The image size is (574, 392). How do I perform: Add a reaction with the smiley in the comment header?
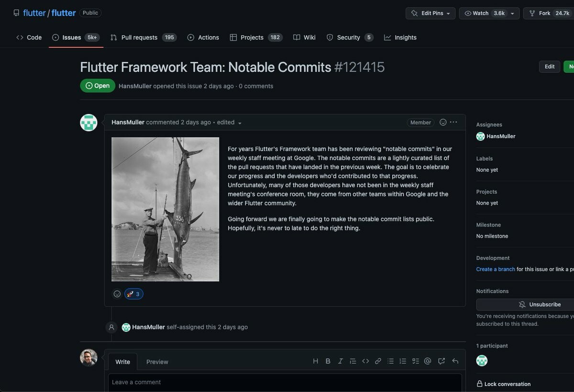click(x=443, y=122)
